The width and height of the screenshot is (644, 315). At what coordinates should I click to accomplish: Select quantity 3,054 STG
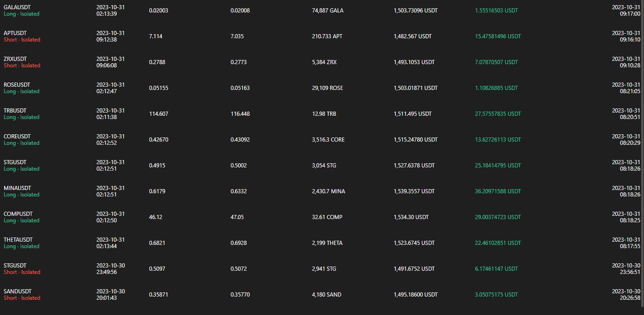324,165
